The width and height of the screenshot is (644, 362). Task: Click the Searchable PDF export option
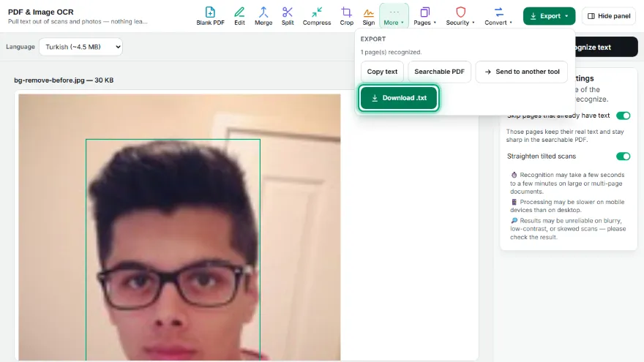[439, 72]
